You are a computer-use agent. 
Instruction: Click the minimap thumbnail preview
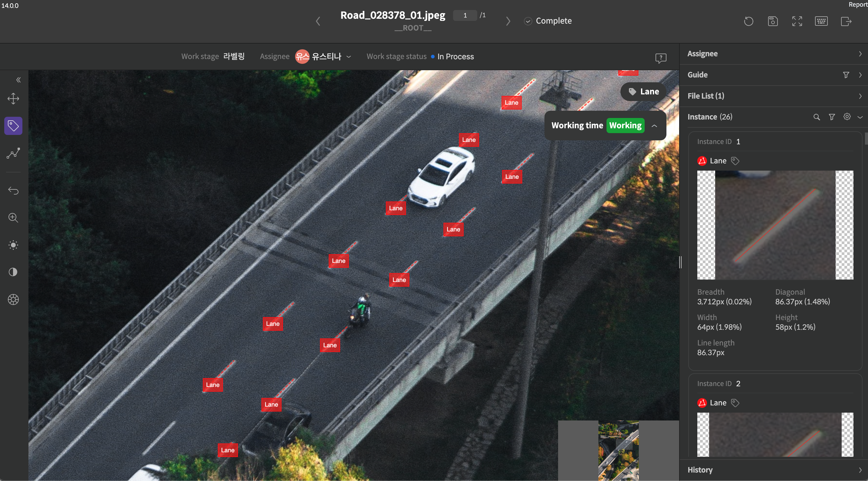[618, 450]
